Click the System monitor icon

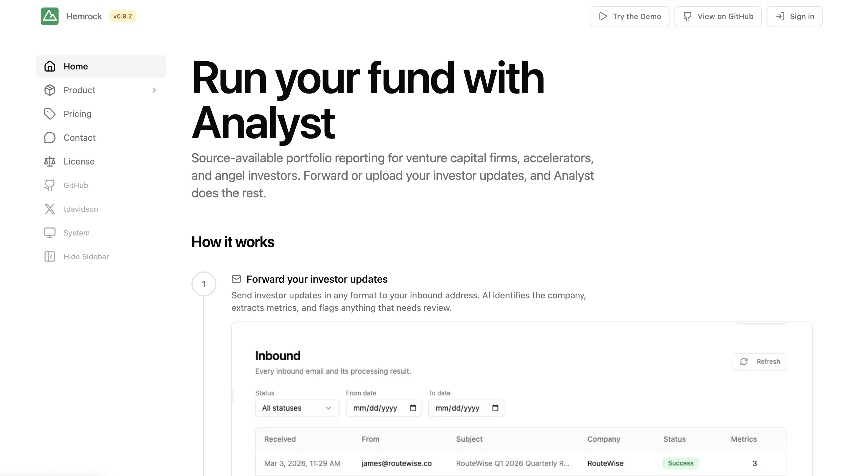tap(49, 233)
